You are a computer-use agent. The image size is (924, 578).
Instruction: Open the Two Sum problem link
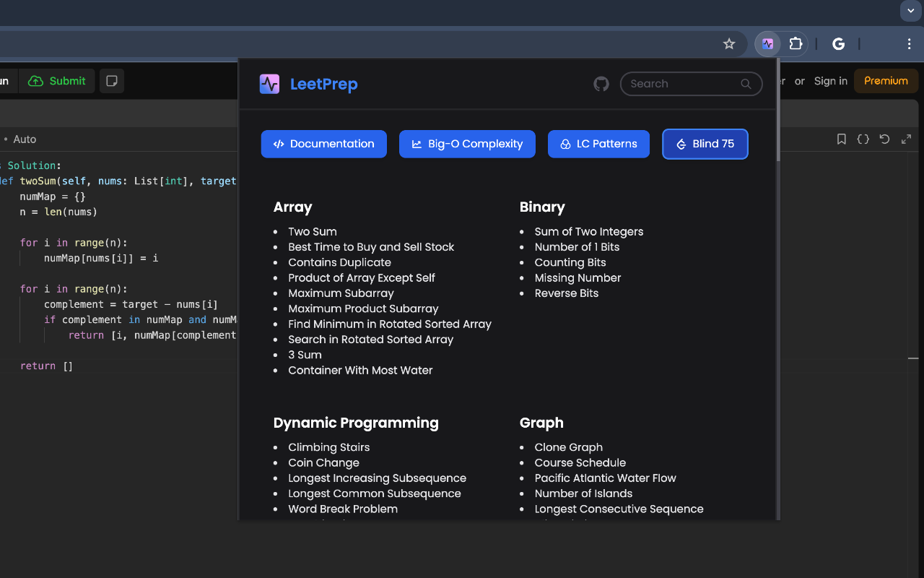click(x=312, y=231)
